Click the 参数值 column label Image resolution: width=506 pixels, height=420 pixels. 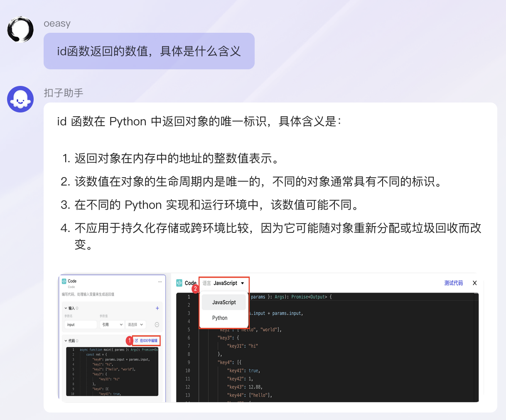tap(104, 316)
